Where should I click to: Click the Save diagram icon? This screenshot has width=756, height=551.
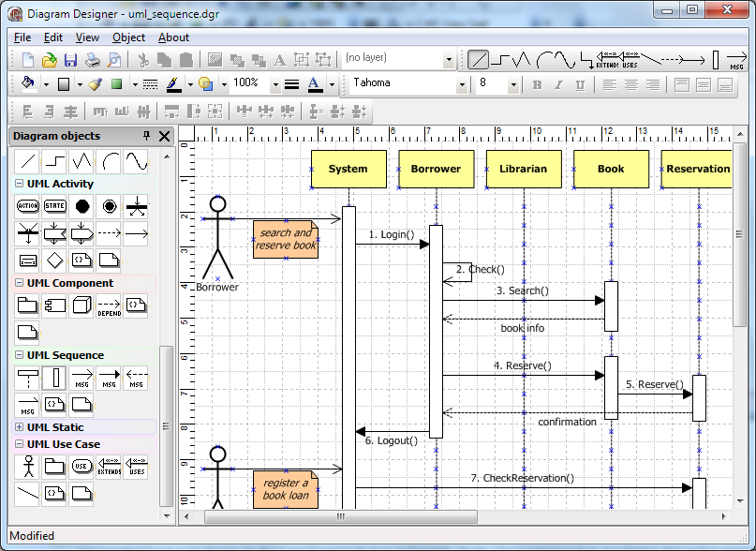70,60
